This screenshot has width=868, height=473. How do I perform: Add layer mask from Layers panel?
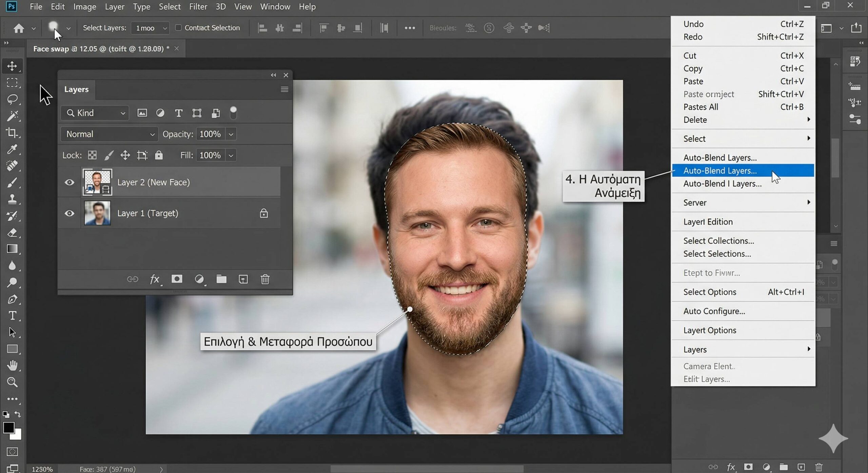point(177,279)
